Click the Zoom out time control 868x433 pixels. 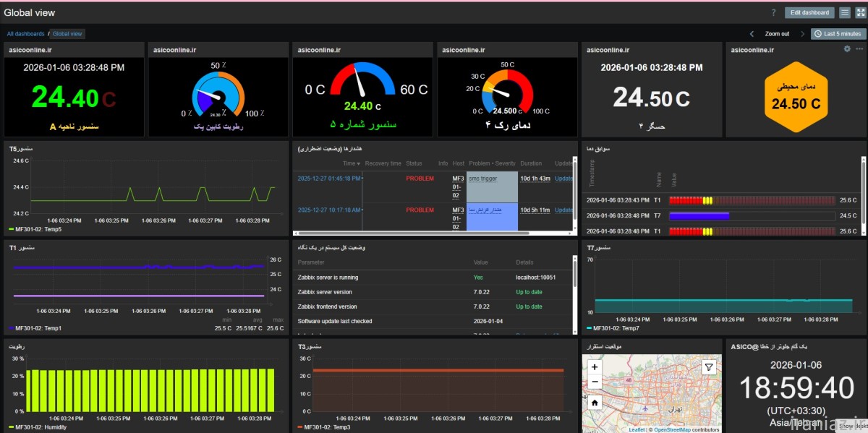point(777,34)
